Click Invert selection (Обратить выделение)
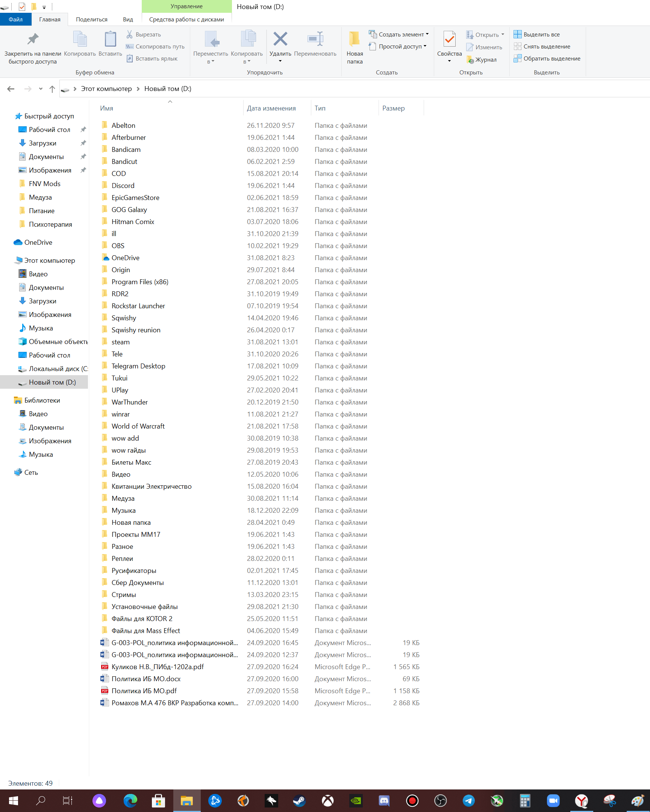 tap(547, 58)
